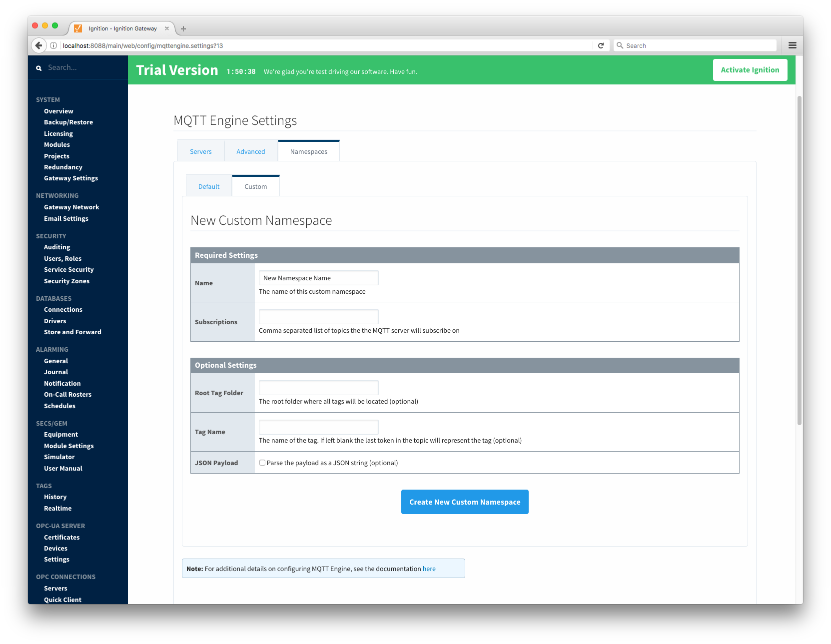Viewport: 831px width, 644px height.
Task: Open Alarming Journal in sidebar
Action: tap(56, 372)
